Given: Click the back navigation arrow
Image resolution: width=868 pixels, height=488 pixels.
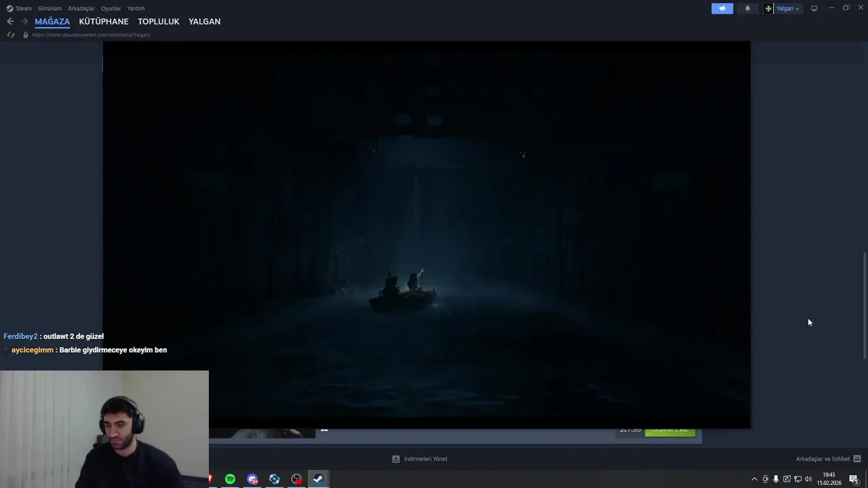Looking at the screenshot, I should (10, 22).
